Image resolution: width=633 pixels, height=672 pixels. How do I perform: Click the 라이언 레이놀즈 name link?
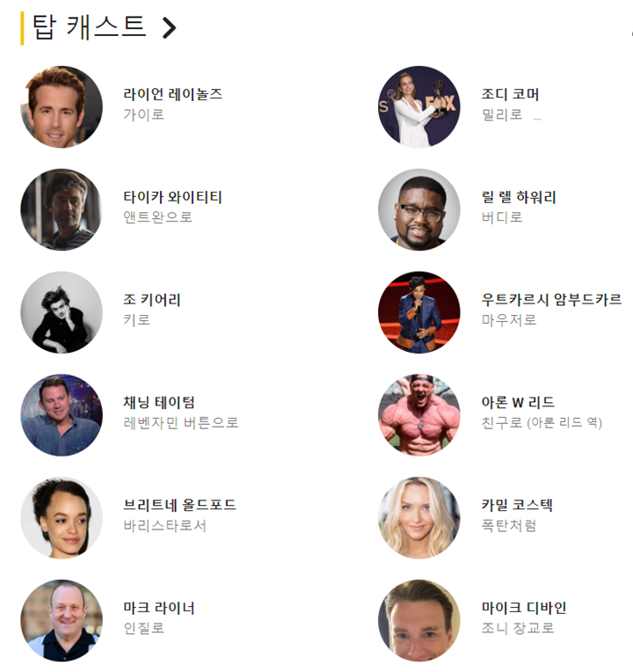[172, 94]
